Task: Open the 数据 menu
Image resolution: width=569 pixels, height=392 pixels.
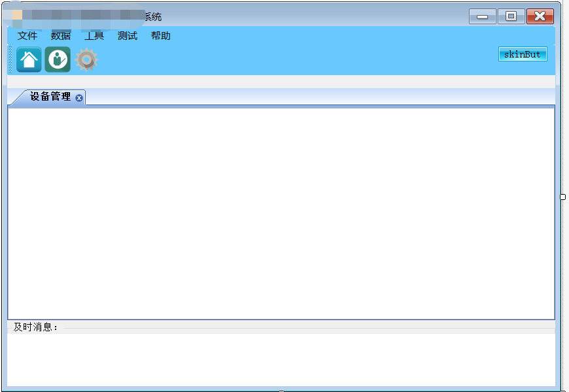Action: [61, 36]
